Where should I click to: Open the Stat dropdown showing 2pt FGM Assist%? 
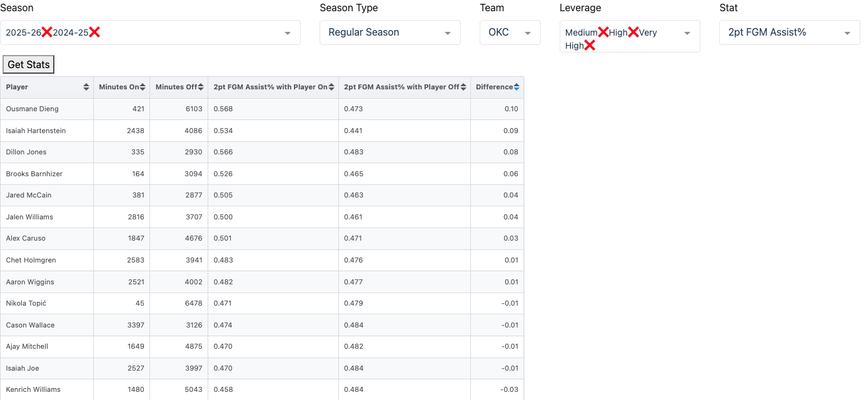pos(790,32)
